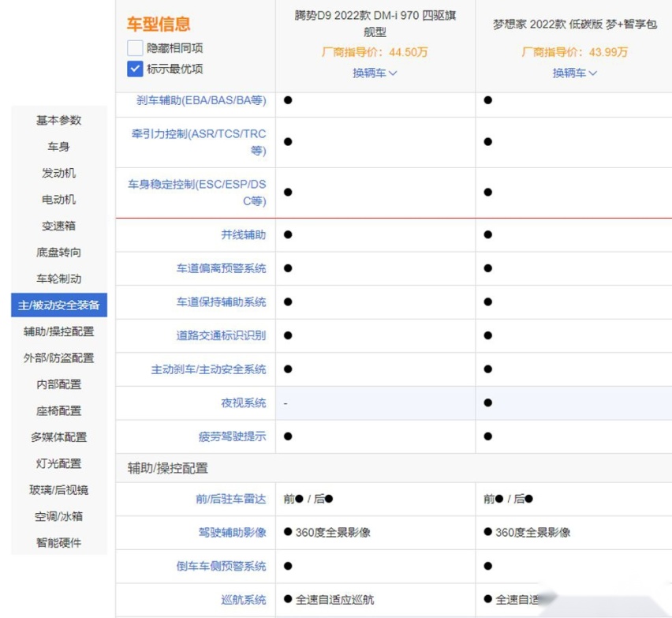This screenshot has height=618, width=672.
Task: Click the 并线辅助 link
Action: pos(244,234)
